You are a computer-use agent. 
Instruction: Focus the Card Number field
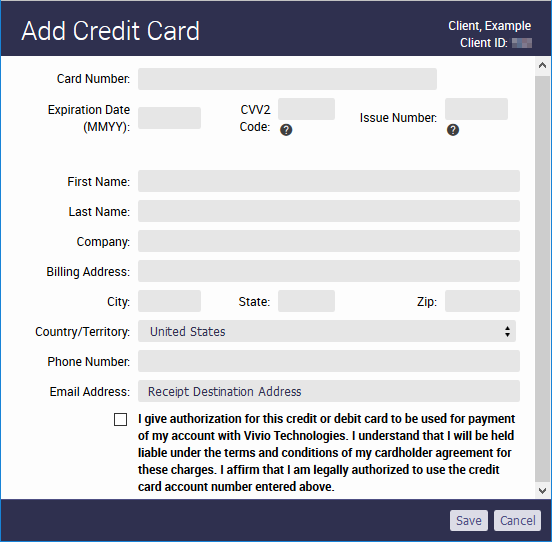point(287,79)
